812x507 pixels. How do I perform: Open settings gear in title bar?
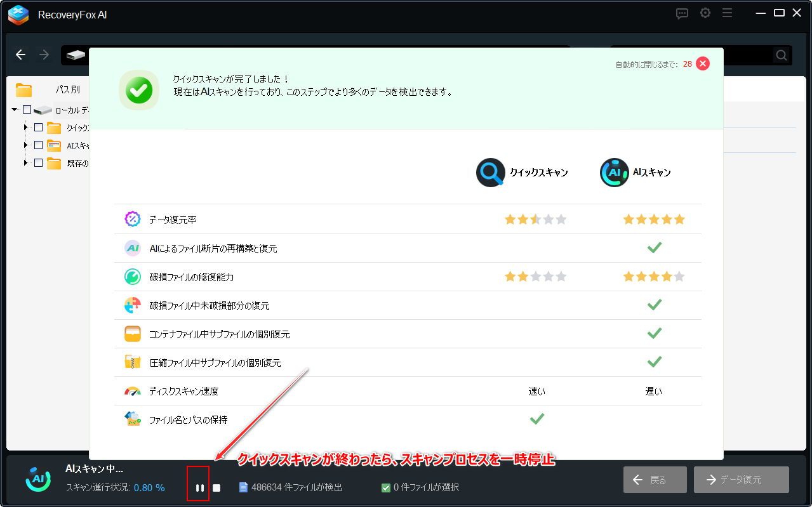click(705, 13)
